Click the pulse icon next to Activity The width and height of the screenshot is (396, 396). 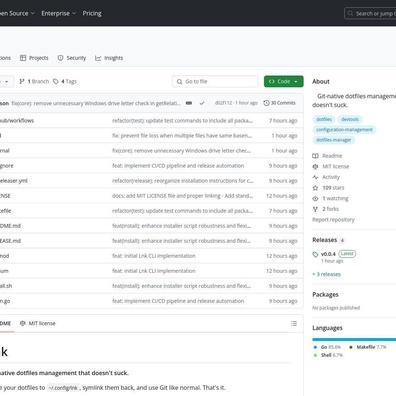[315, 177]
